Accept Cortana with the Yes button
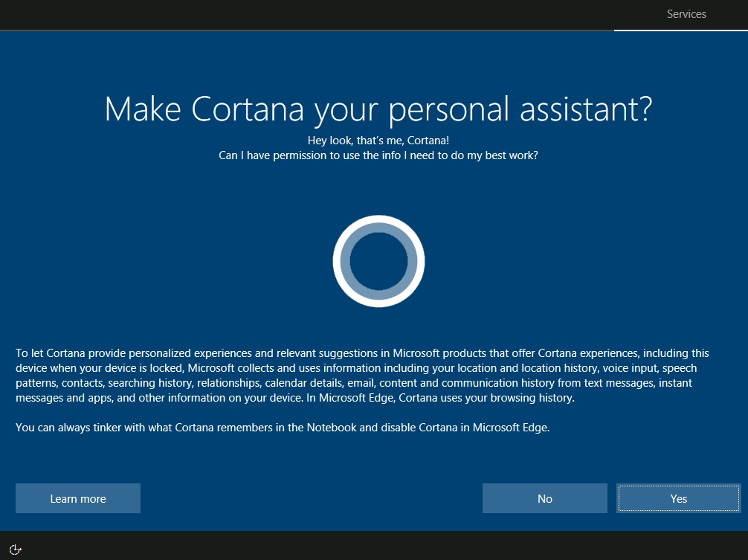 [678, 498]
